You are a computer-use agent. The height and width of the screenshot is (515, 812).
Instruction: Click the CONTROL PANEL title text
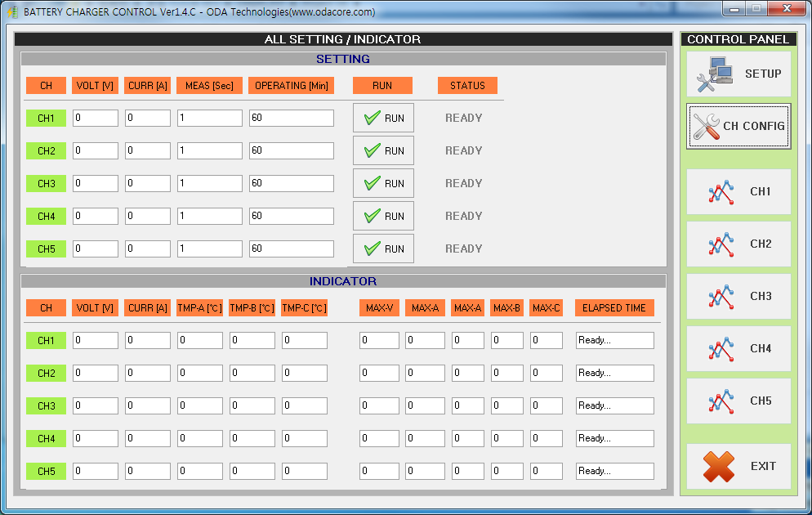click(738, 39)
